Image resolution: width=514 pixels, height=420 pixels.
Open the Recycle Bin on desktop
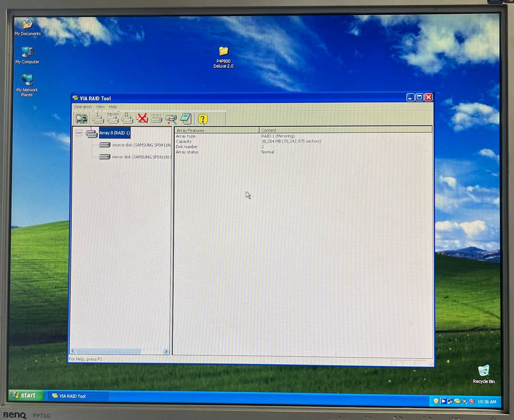tap(483, 374)
